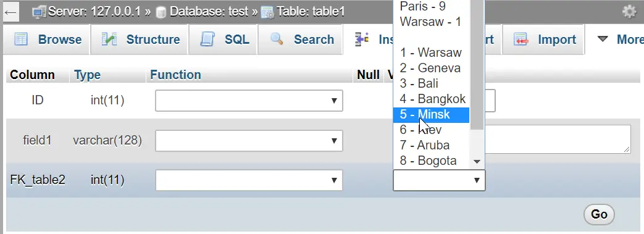Screen dimensions: 644x234
Task: Click Server: 127.0.0.1 breadcrumb link
Action: (x=94, y=12)
